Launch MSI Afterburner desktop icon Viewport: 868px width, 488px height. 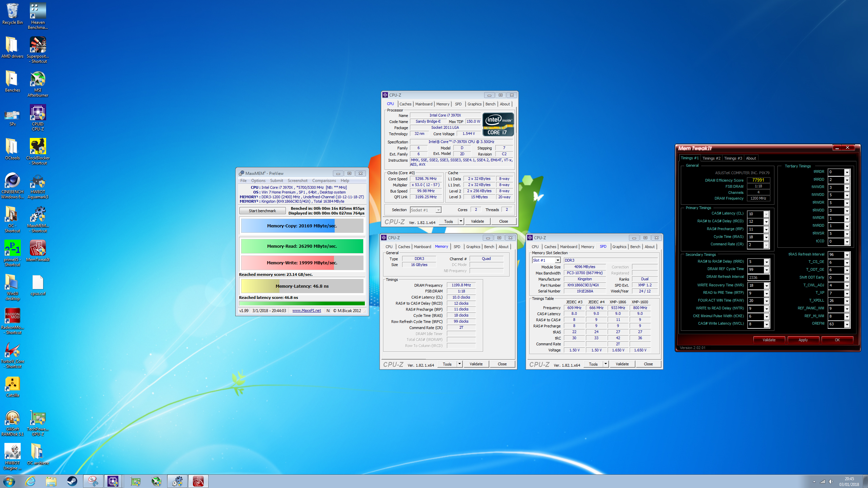pos(38,84)
